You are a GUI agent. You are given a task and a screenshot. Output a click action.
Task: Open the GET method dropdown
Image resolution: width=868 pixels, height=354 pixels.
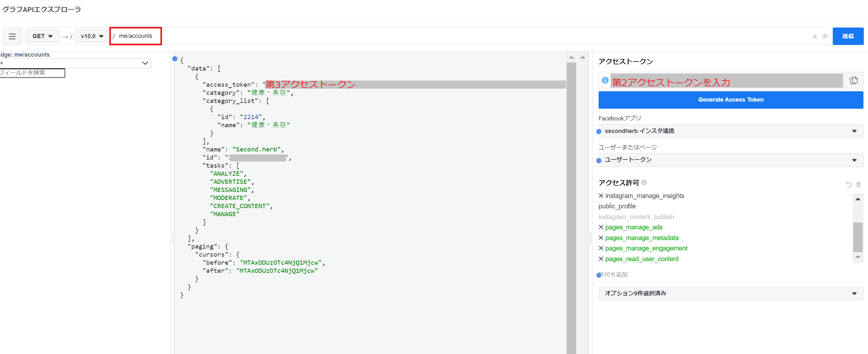click(x=42, y=36)
